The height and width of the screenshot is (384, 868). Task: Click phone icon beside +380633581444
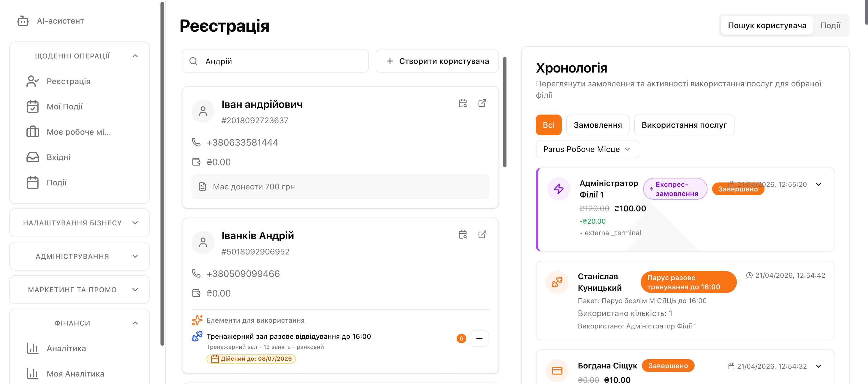click(x=196, y=142)
